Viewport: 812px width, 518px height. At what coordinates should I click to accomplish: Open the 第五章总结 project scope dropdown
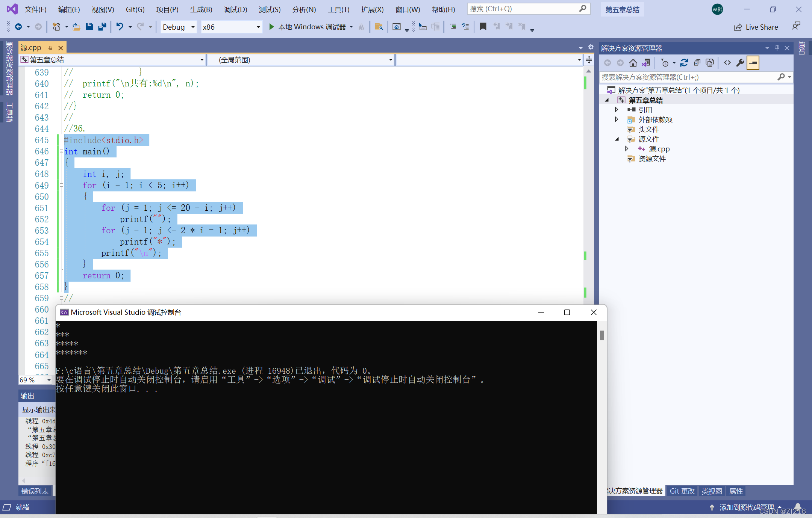pos(112,60)
